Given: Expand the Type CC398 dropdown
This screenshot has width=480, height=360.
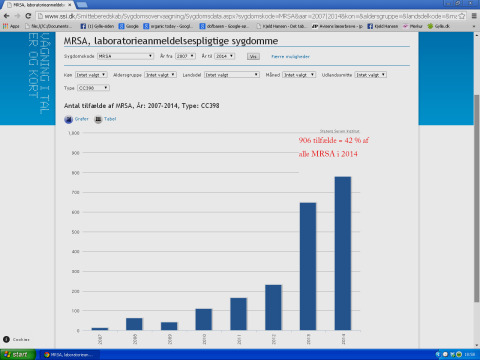Looking at the screenshot, I should (93, 88).
